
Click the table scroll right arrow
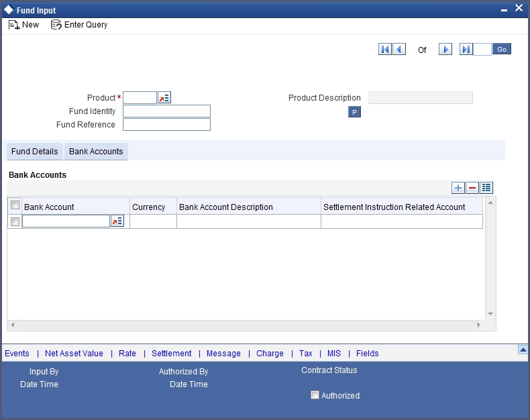pos(479,325)
